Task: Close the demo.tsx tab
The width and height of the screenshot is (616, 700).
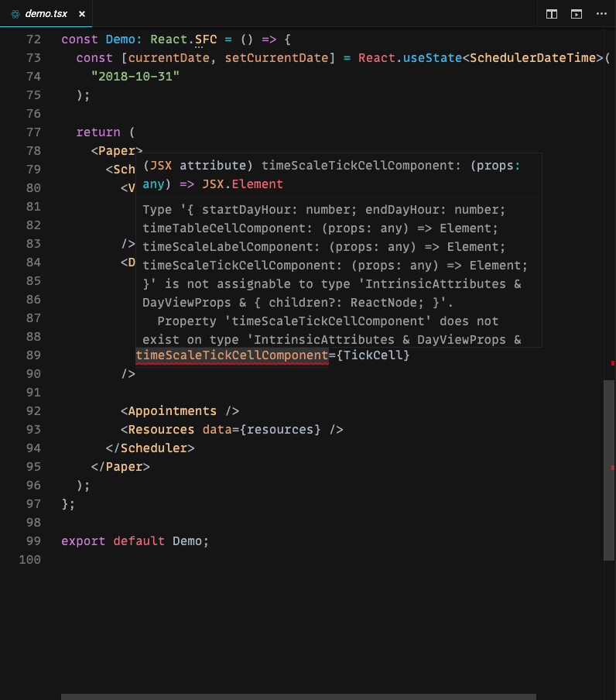Action: click(82, 14)
